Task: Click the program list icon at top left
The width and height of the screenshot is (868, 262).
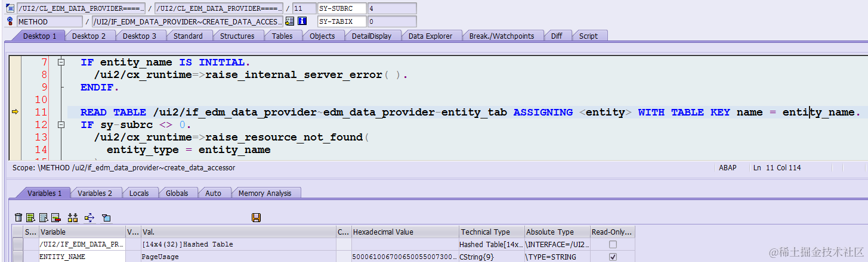Action: (x=10, y=8)
